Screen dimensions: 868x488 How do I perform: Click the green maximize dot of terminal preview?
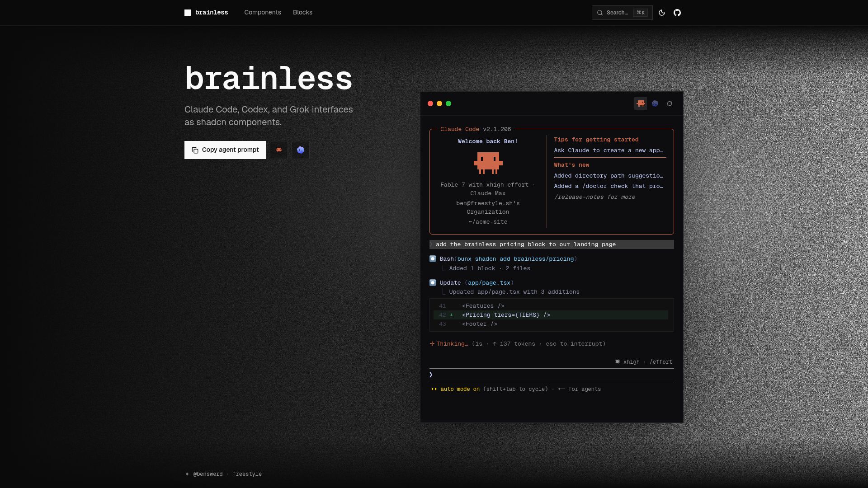(x=448, y=103)
